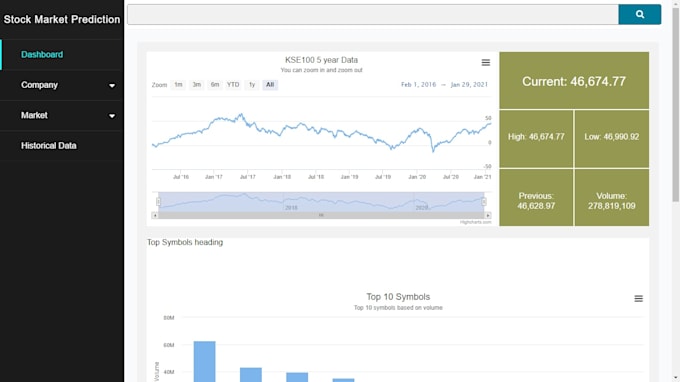Set chart zoom to YTD
The image size is (680, 382).
[x=233, y=85]
